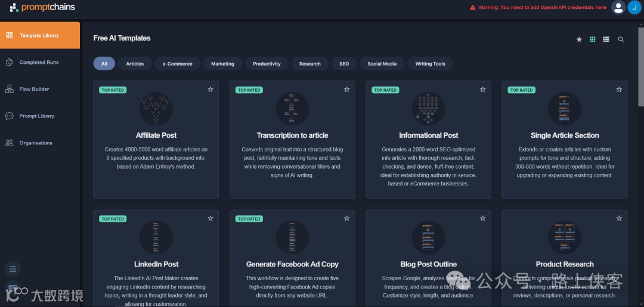Open the LinkedIn Post flow thumbnail
This screenshot has height=307, width=644.
[x=156, y=238]
